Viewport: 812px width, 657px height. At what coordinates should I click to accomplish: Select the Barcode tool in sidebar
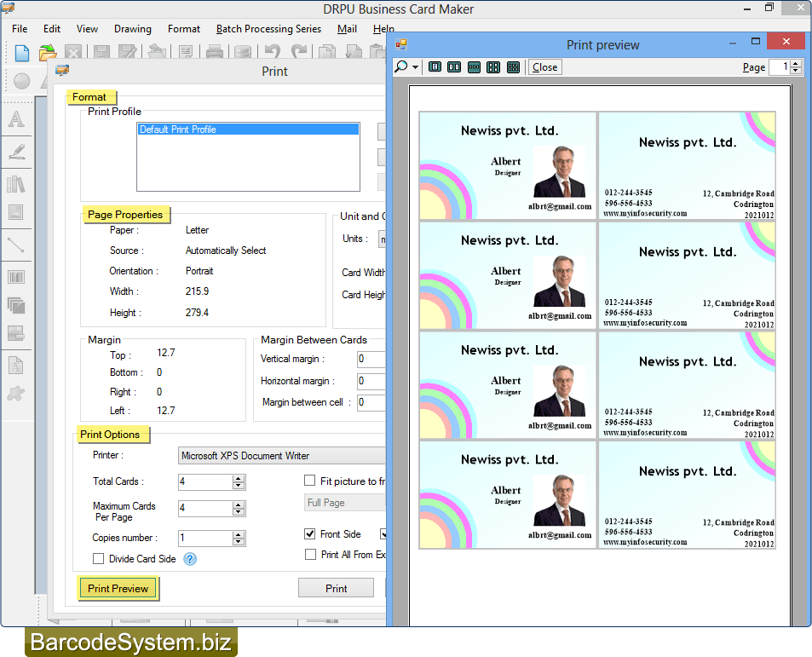(x=16, y=277)
